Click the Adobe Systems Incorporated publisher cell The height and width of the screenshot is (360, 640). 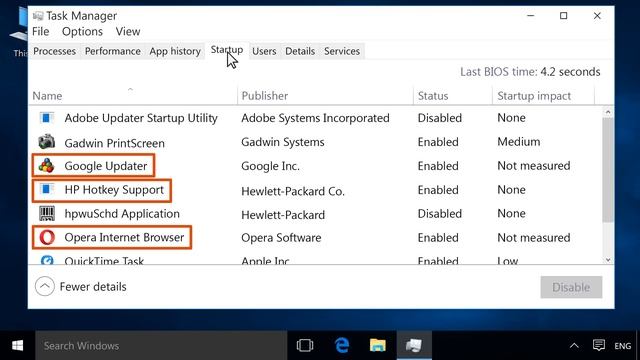pyautogui.click(x=315, y=118)
